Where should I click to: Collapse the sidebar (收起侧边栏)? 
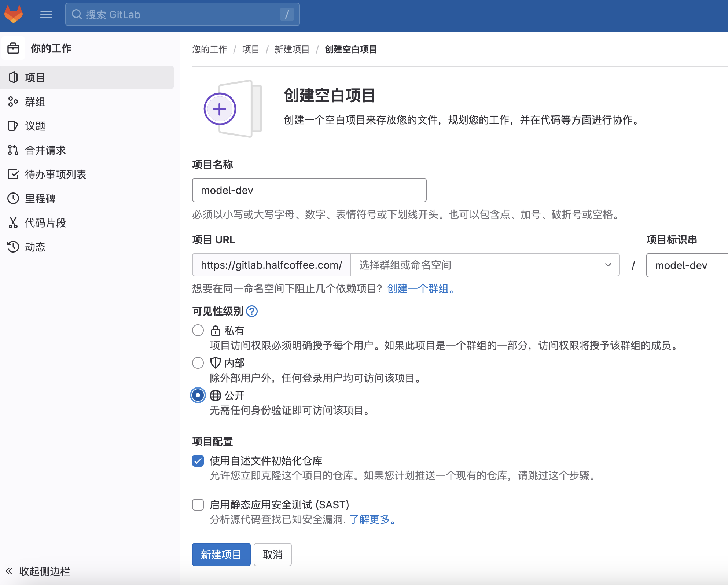(38, 571)
